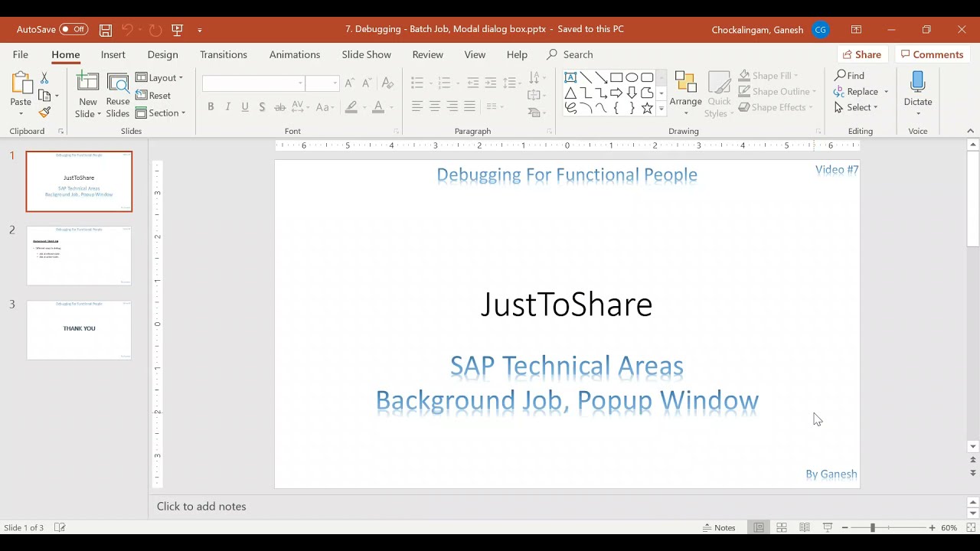
Task: Open text highlight color arrow
Action: (364, 107)
